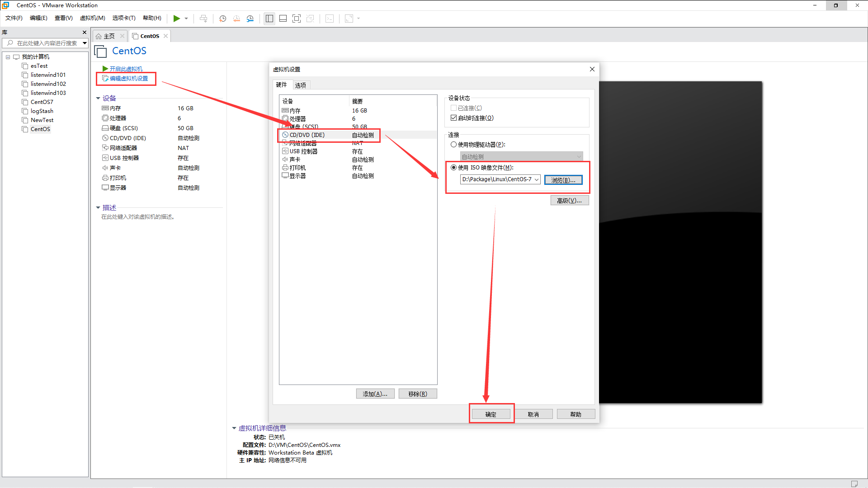
Task: Collapse the 设备 section arrow
Action: (98, 98)
